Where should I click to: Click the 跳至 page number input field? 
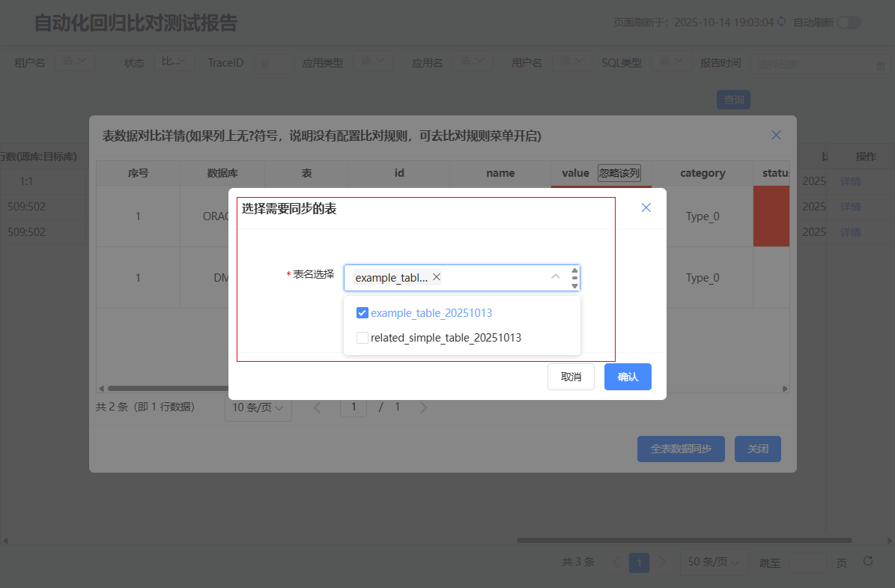pos(807,563)
